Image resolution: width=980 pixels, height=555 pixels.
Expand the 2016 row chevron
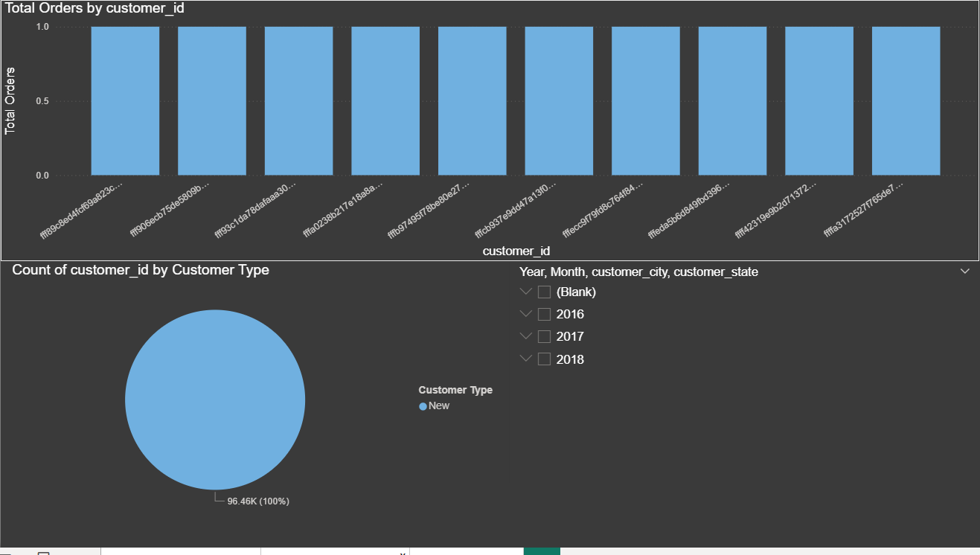526,314
